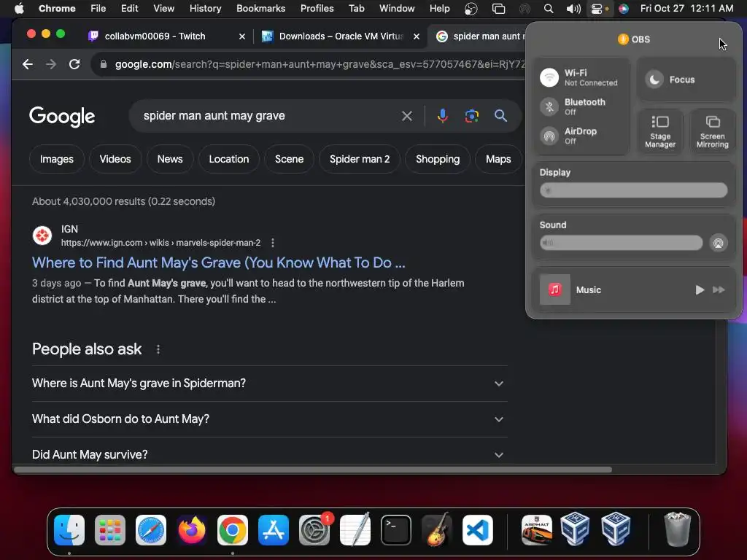Click the Chrome address bar URL
The width and height of the screenshot is (747, 560).
(x=320, y=64)
